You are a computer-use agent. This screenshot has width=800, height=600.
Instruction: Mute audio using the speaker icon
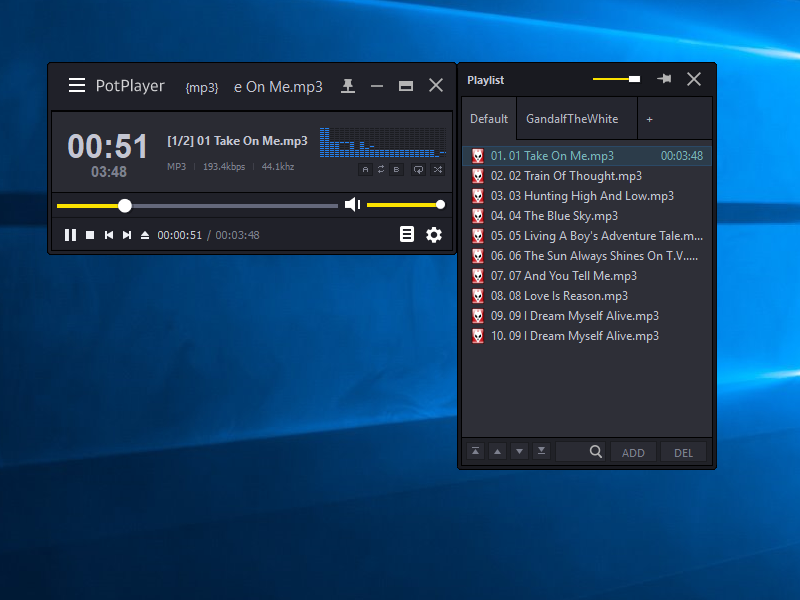point(352,205)
